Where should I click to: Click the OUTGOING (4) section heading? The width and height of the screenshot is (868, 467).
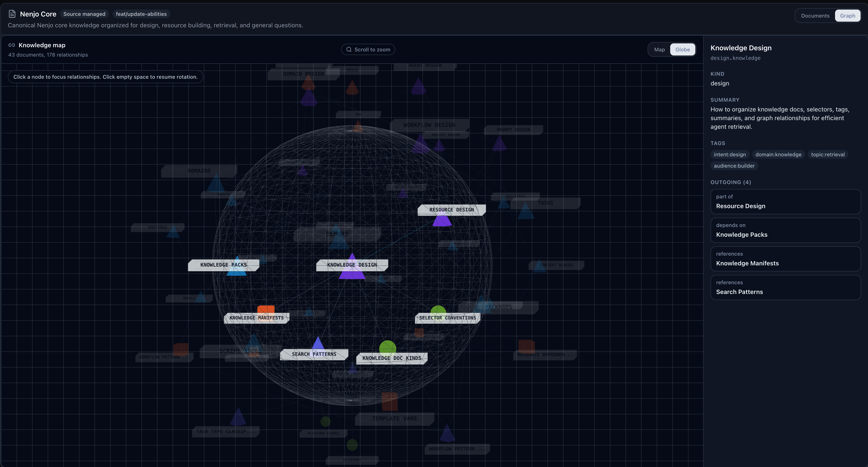(730, 182)
